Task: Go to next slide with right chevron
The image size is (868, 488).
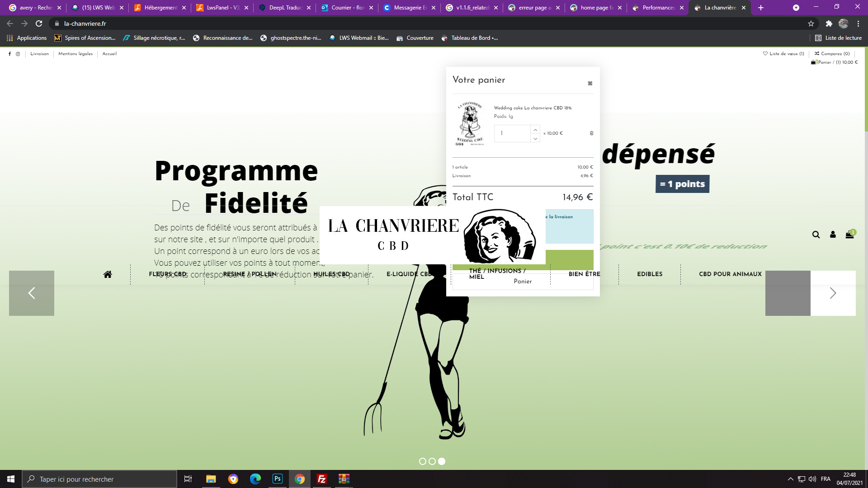Action: coord(833,293)
